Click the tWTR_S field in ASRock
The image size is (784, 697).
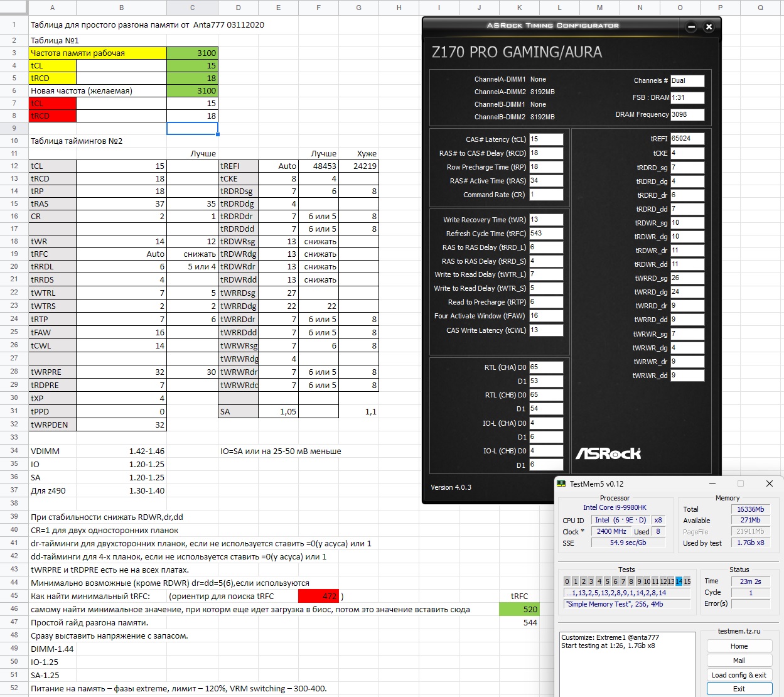pos(546,288)
